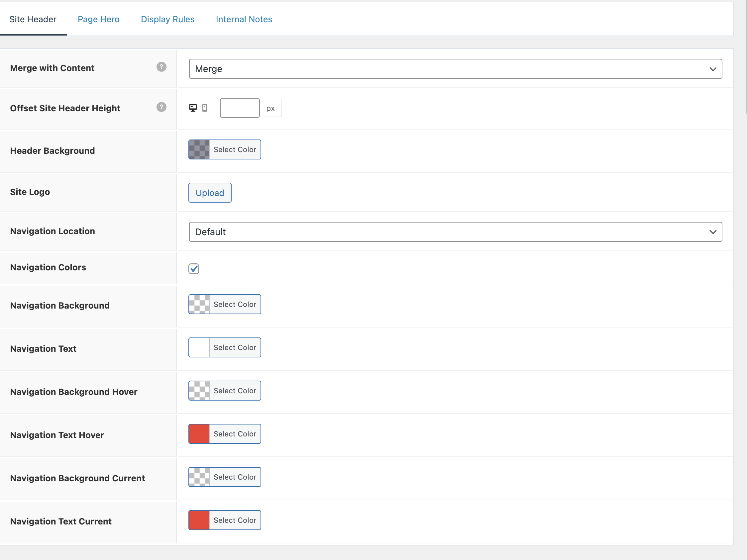Click the Merge with Content help icon

tap(161, 67)
